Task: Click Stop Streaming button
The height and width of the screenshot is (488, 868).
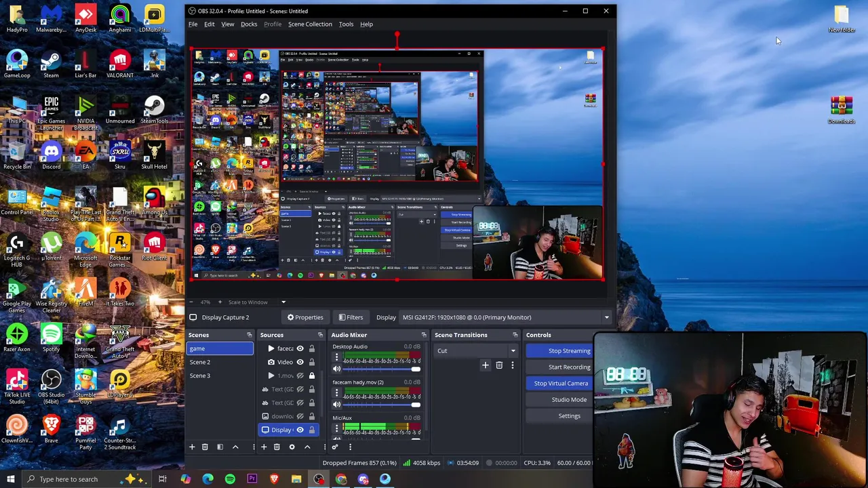Action: (x=559, y=351)
